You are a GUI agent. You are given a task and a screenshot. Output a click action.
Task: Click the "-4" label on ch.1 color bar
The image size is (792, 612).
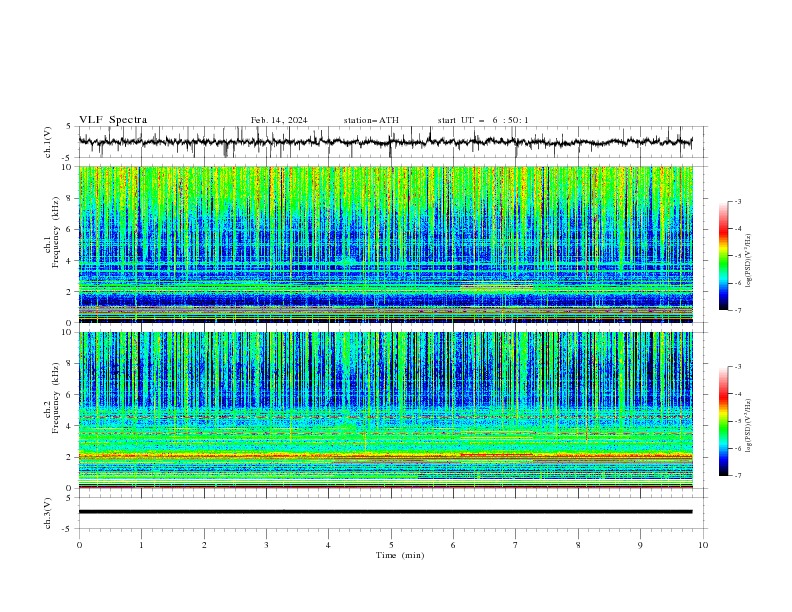737,228
